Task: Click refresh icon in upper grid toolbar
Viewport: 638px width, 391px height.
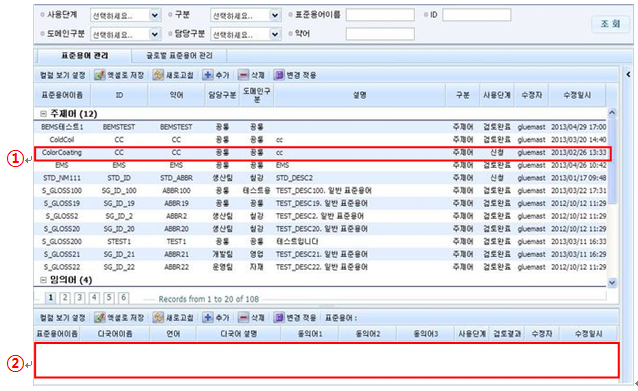Action: [x=158, y=75]
